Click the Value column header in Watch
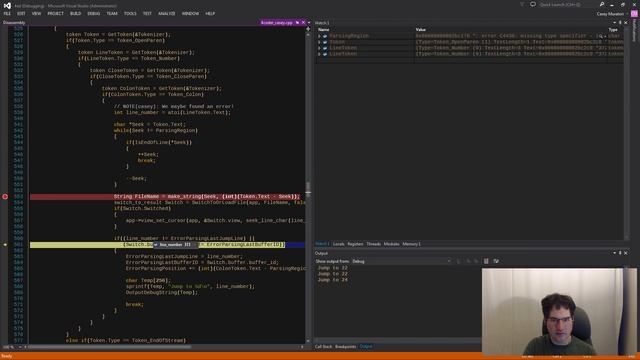640x360 pixels. coord(421,30)
